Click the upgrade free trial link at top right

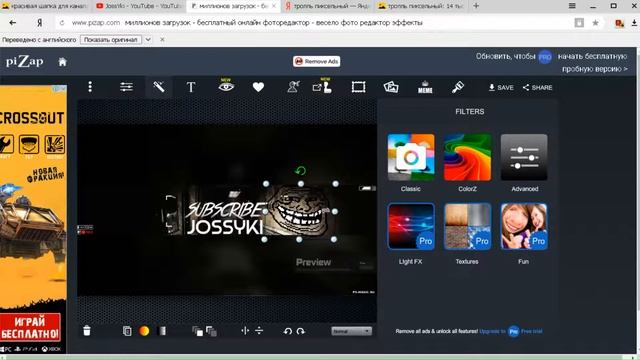[551, 62]
